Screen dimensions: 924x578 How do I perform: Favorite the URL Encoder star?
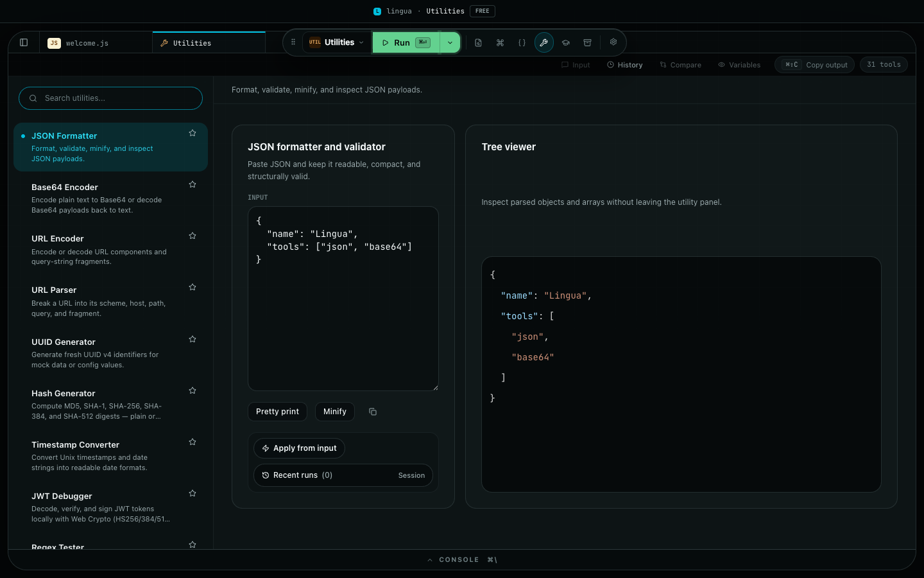[193, 236]
